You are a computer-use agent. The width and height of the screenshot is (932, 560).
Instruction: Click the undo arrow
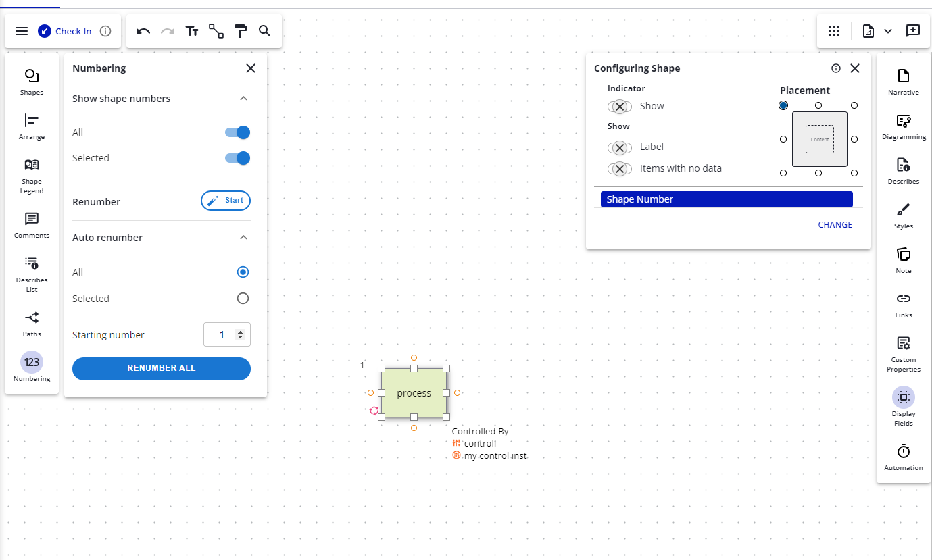pyautogui.click(x=143, y=31)
